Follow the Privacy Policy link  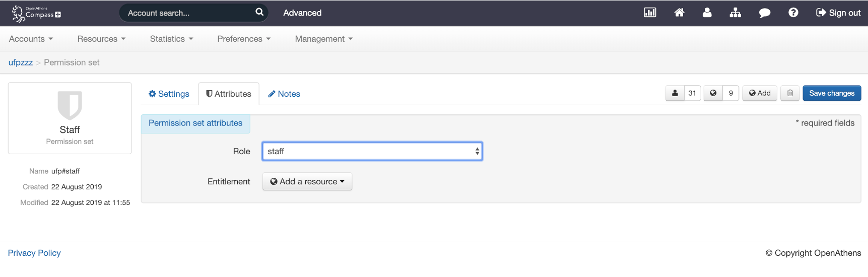(x=34, y=253)
